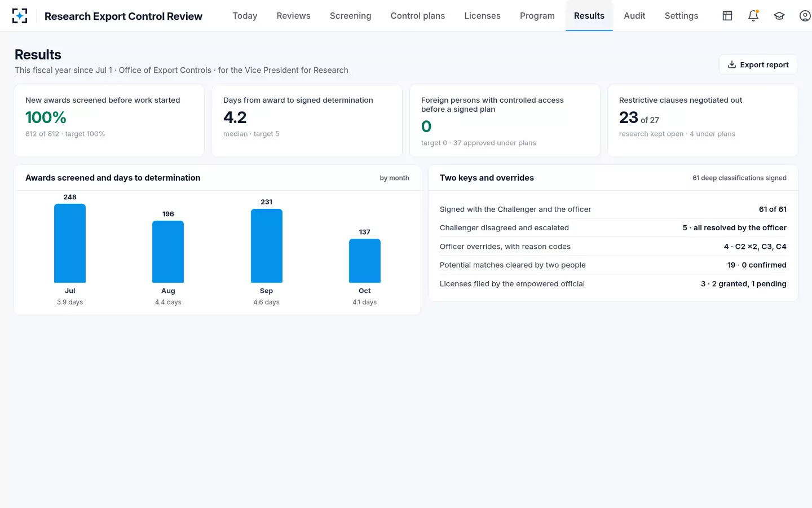Click '61 deep classifications signed' label

coord(739,178)
